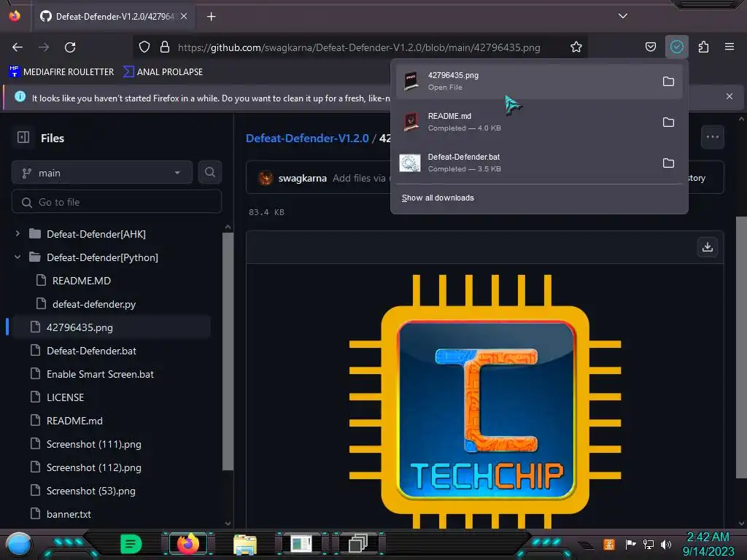Toggle the downloads panel toolbar button
747x560 pixels.
(x=676, y=47)
